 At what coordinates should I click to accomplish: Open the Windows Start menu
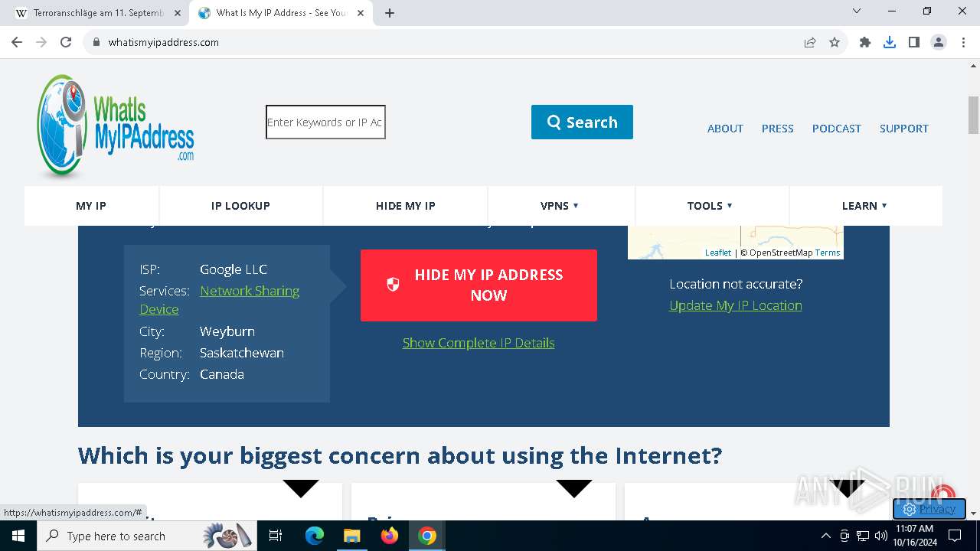18,536
